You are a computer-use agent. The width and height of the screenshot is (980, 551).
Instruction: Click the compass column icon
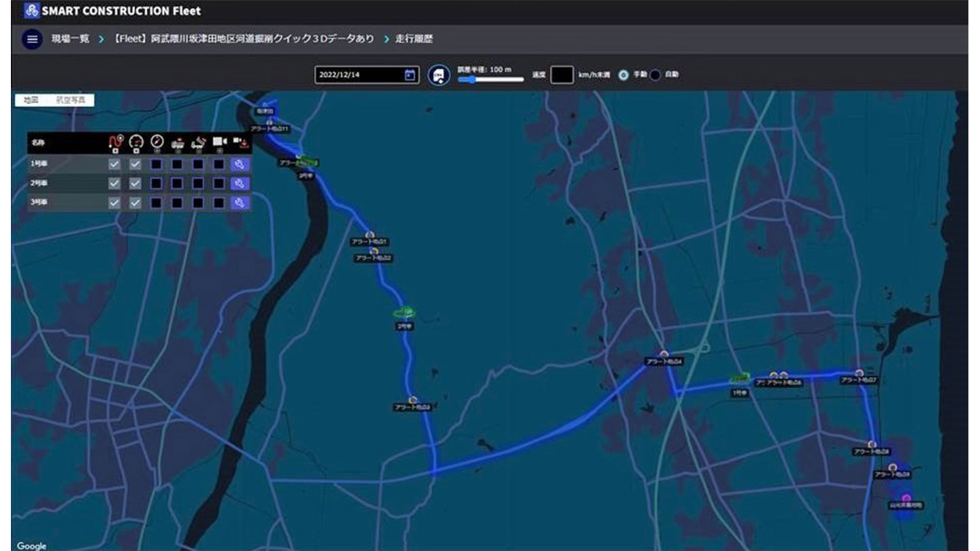[x=157, y=141]
